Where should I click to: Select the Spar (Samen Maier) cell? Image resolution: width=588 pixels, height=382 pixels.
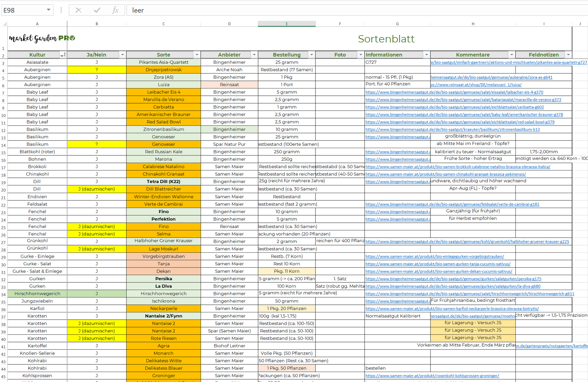click(x=229, y=331)
